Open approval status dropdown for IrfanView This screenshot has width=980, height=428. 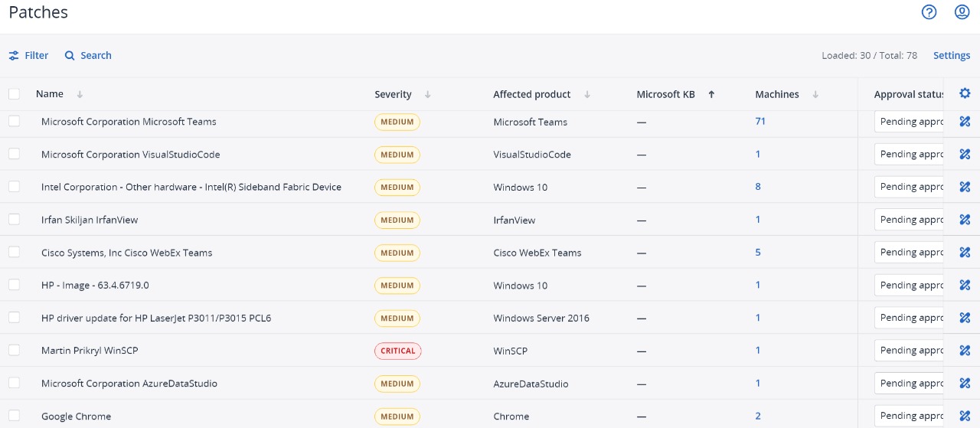[909, 220]
